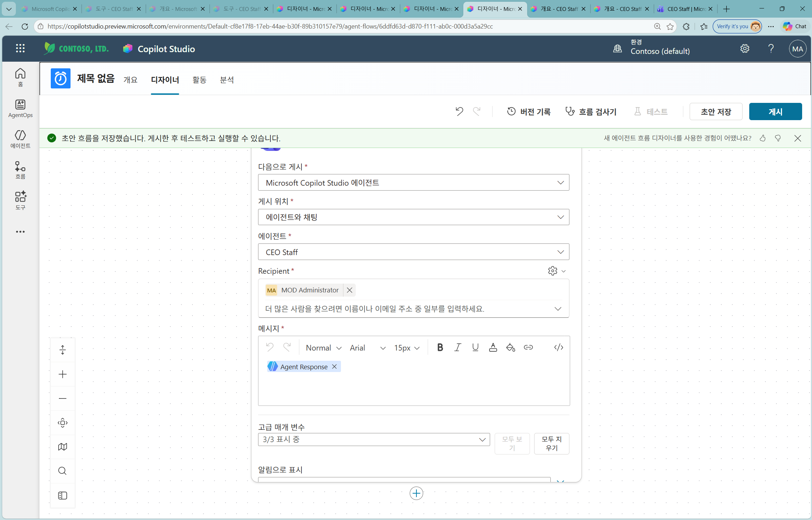Viewport: 812px width, 520px height.
Task: Open the 버전 기록 version history
Action: click(x=529, y=112)
